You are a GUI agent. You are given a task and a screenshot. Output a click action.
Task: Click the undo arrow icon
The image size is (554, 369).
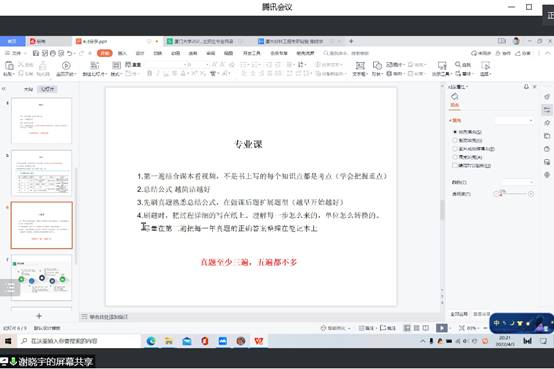70,53
